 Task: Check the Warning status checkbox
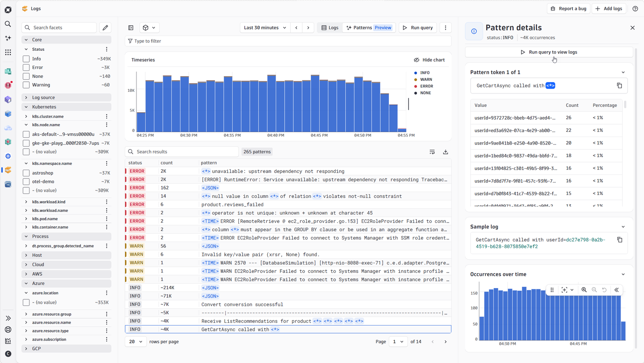click(x=26, y=85)
